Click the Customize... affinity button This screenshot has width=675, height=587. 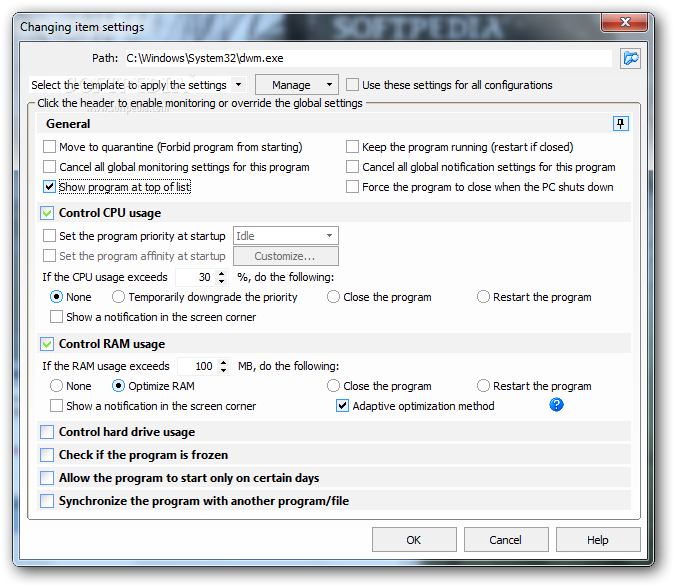pyautogui.click(x=286, y=256)
